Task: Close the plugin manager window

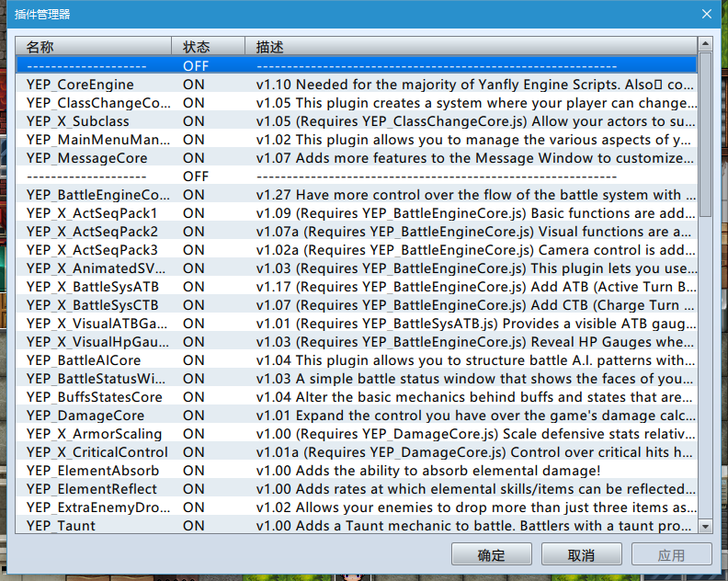Action: pos(706,14)
